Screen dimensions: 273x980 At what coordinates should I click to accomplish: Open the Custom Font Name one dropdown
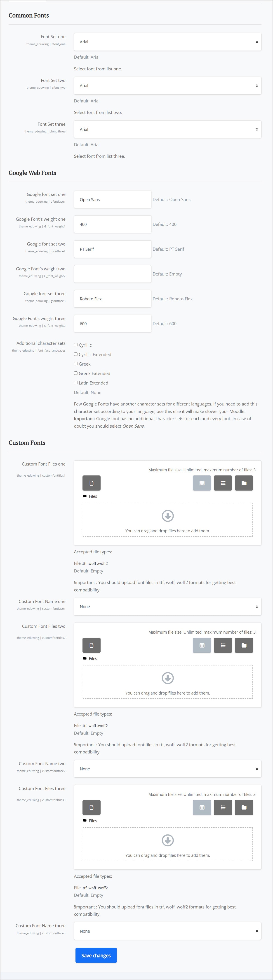167,606
